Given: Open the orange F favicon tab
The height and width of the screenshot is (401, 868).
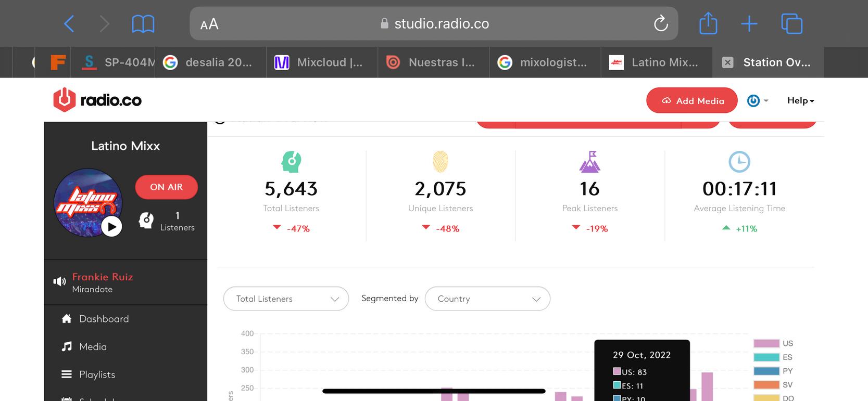Looking at the screenshot, I should [x=58, y=62].
